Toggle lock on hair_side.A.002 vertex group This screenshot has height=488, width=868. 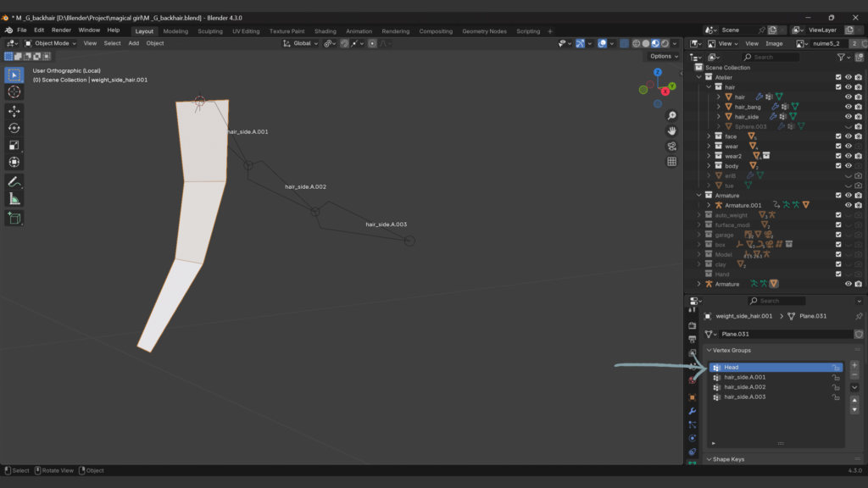(837, 387)
